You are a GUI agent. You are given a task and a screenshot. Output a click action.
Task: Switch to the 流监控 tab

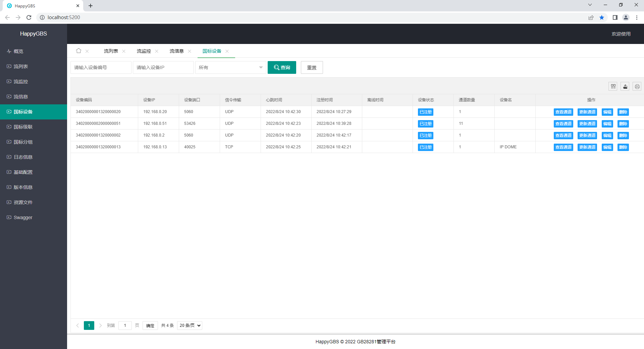point(144,51)
